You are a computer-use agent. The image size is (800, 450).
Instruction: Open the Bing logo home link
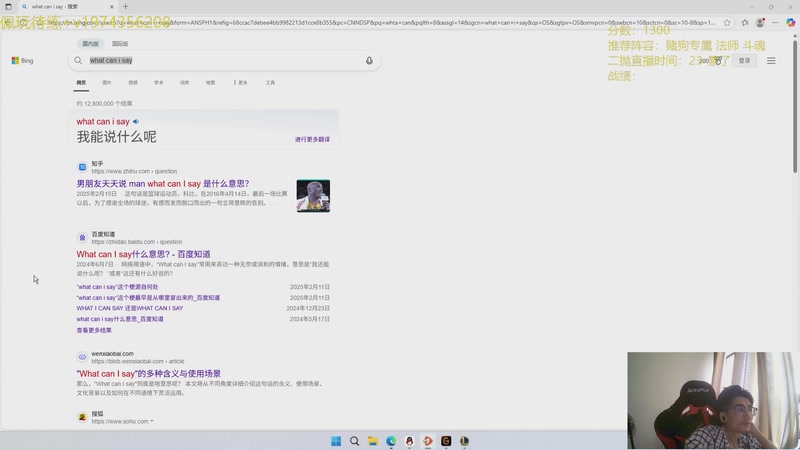click(x=22, y=61)
